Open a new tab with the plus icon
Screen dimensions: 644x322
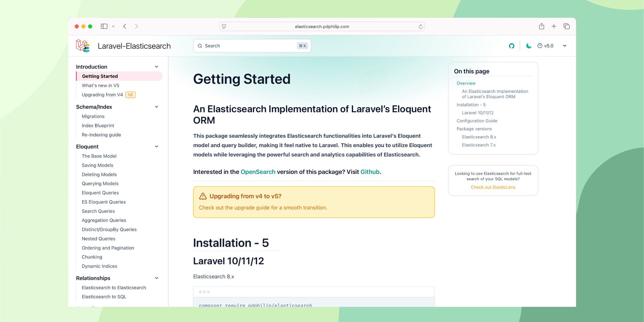(554, 26)
